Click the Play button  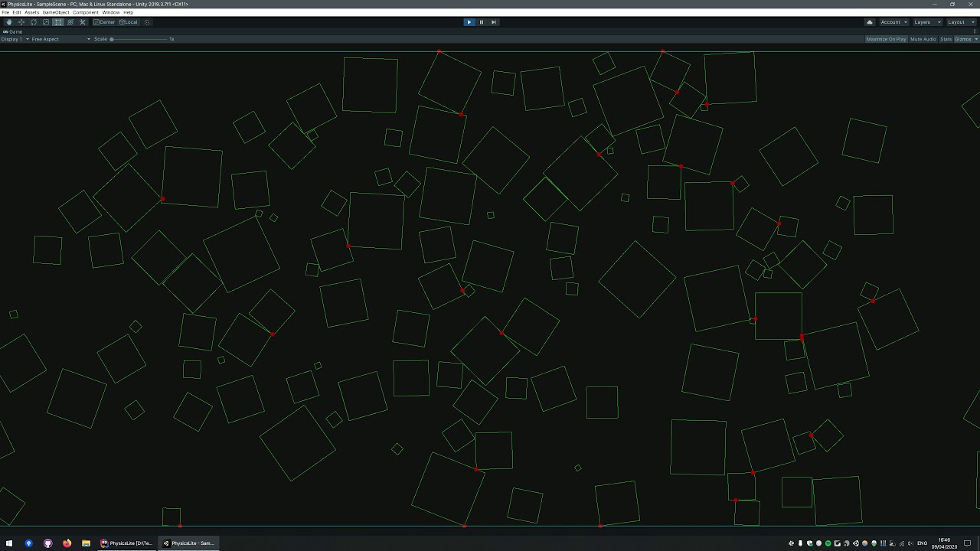[469, 22]
